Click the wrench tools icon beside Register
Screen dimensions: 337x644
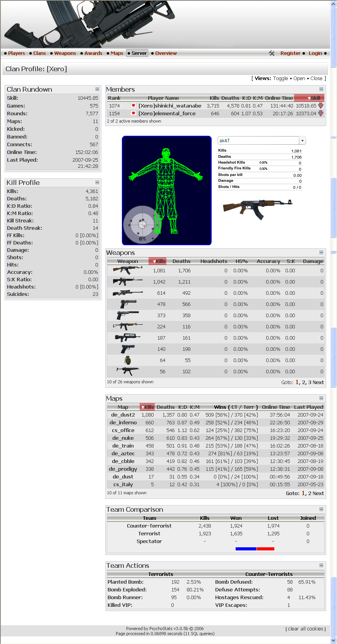click(x=272, y=53)
